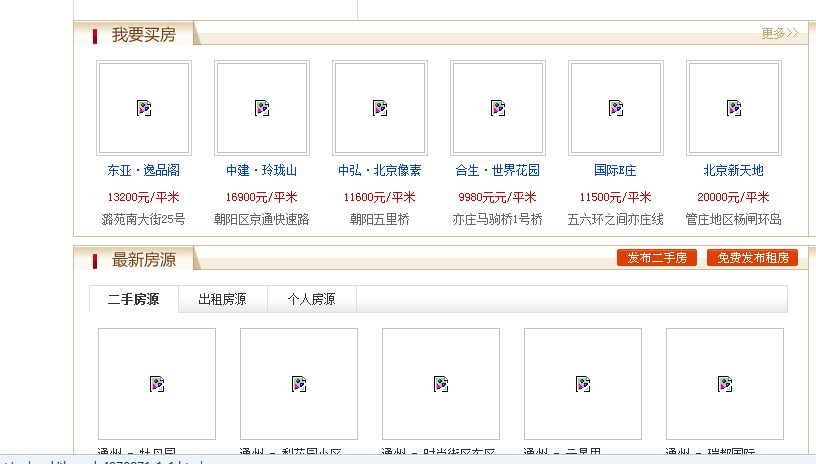This screenshot has width=816, height=464.
Task: Click address text 亦庄马驹桥1号桥
Action: click(x=498, y=219)
